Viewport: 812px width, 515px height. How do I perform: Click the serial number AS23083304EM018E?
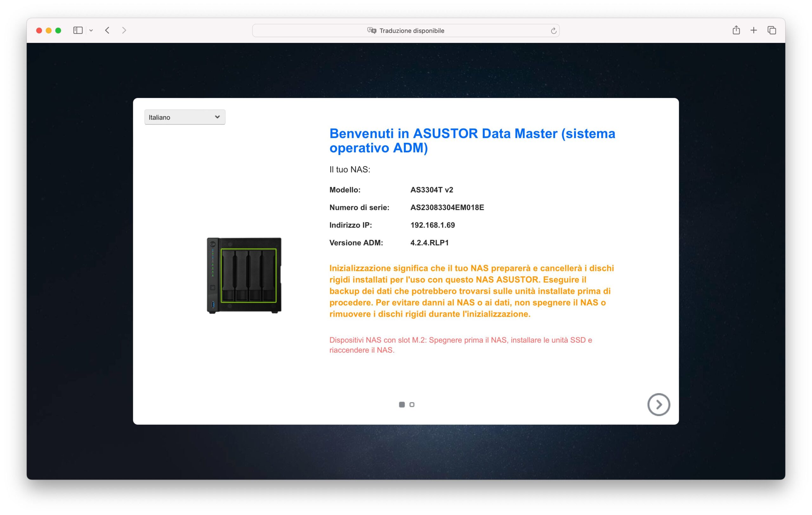pos(447,208)
